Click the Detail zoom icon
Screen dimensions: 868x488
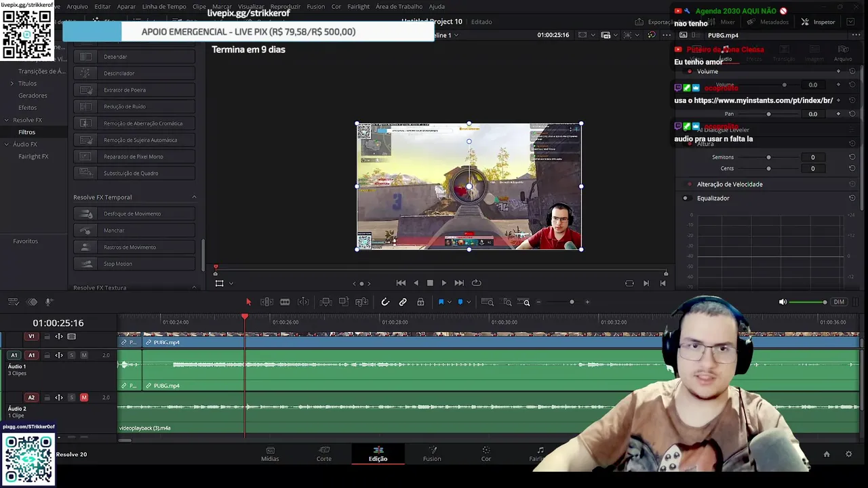click(507, 302)
